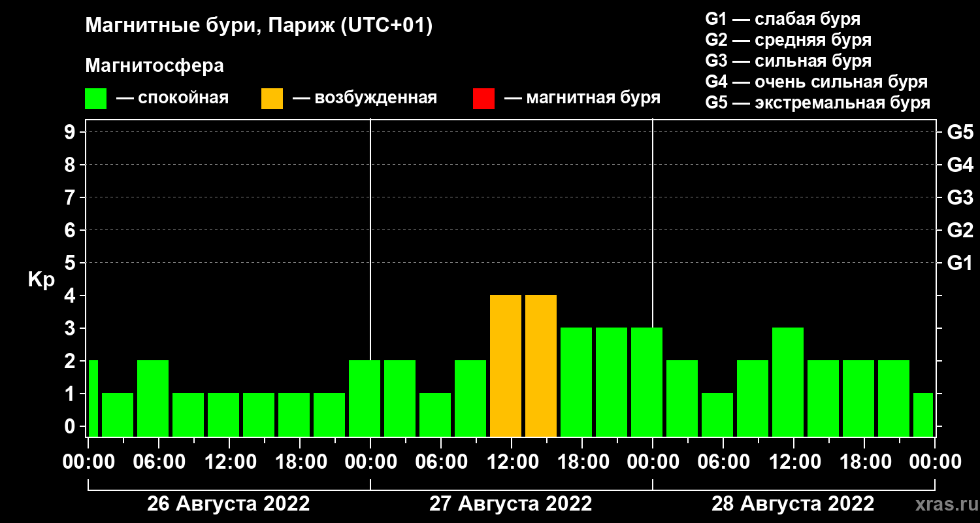Click the orange 'возбужденная' legend swatch
Viewport: 980px width, 523px height.
[x=272, y=99]
